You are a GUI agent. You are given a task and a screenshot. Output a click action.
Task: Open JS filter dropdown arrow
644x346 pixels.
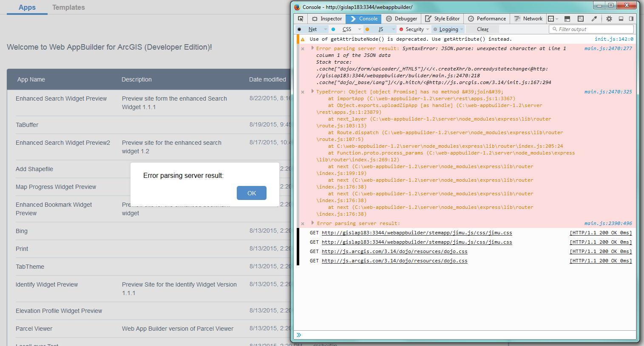[394, 29]
